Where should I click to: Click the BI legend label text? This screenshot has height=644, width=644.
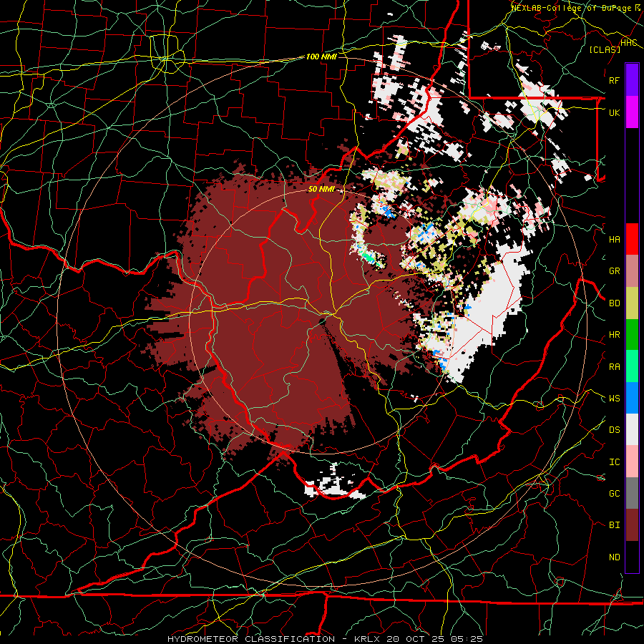[x=615, y=525]
